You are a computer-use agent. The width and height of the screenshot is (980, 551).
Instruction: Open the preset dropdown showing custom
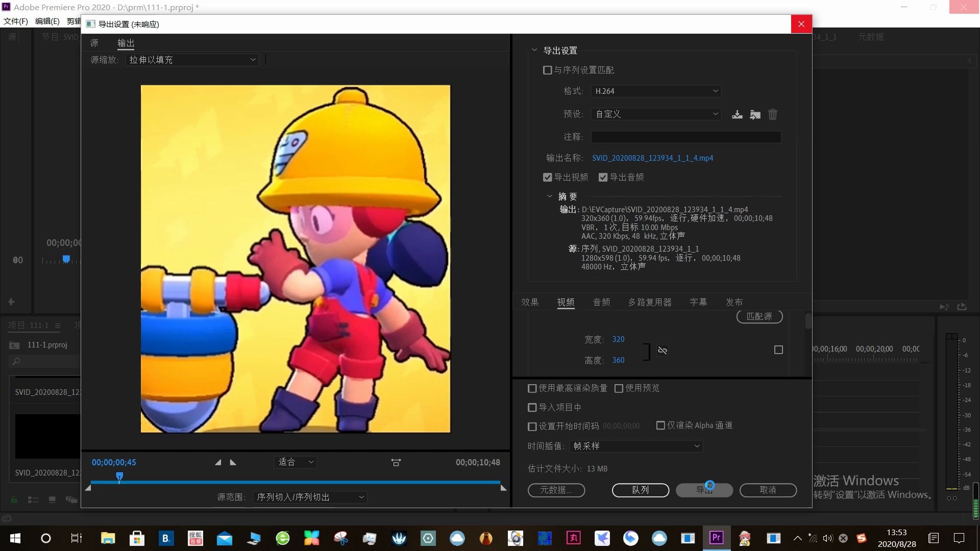(656, 114)
